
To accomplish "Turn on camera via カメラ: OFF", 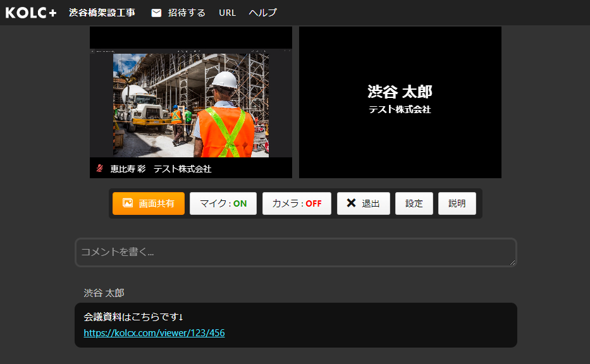I will [x=297, y=203].
